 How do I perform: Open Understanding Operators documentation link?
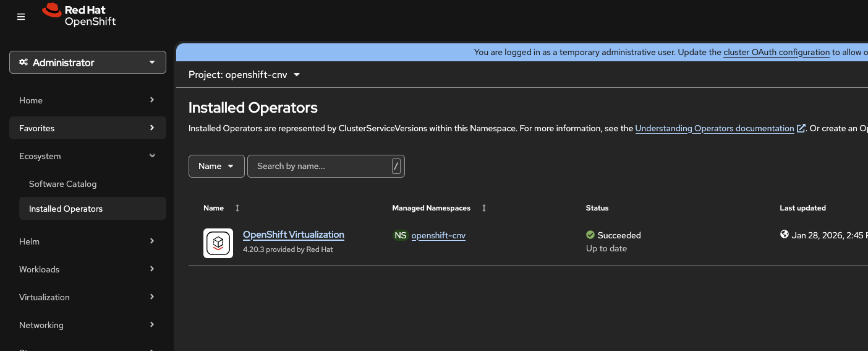(x=715, y=129)
